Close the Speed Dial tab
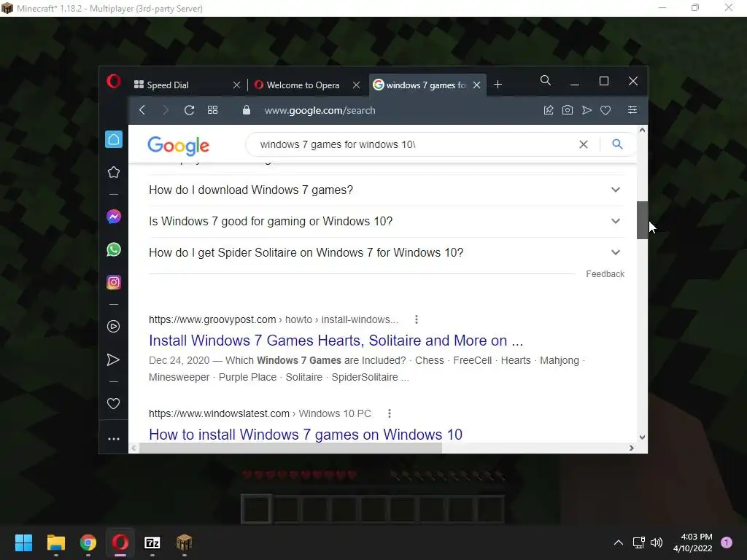This screenshot has height=560, width=747. tap(236, 85)
